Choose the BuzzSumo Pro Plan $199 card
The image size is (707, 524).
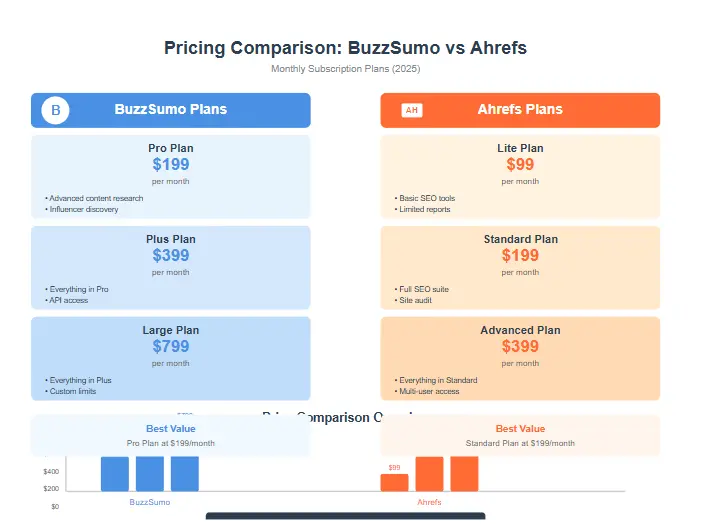[x=171, y=176]
